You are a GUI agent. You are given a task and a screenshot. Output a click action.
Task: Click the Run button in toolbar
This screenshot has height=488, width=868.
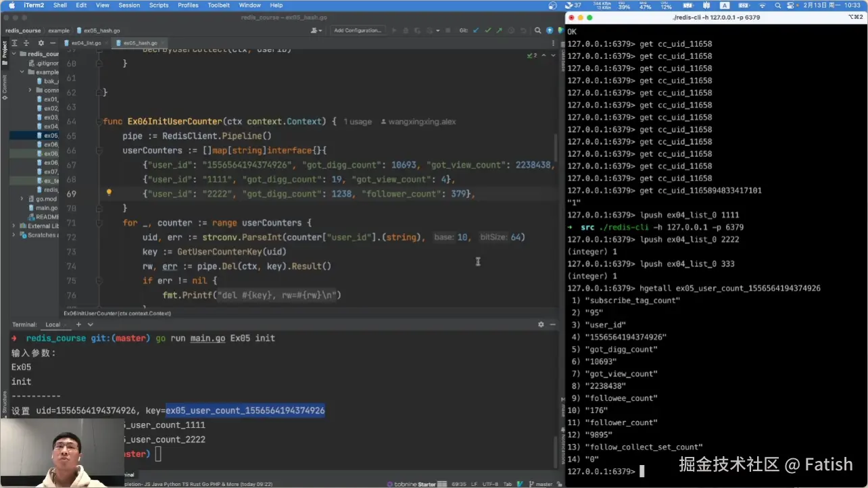pos(395,30)
